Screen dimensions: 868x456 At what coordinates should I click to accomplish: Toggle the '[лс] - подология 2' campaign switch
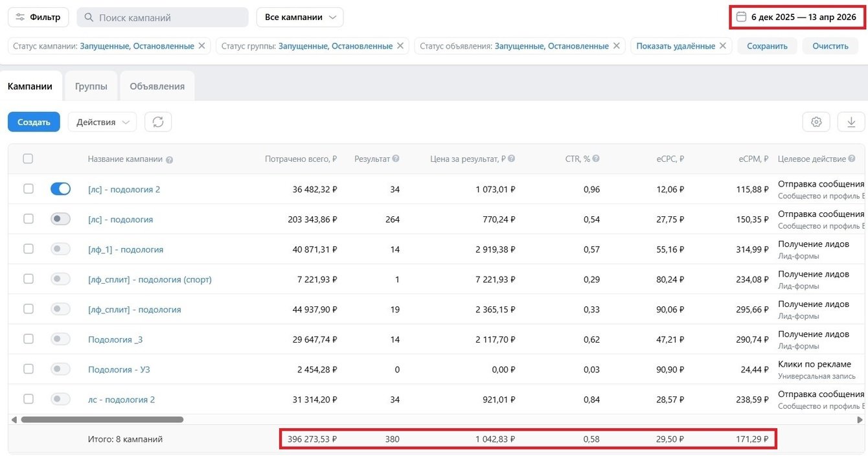tap(60, 189)
